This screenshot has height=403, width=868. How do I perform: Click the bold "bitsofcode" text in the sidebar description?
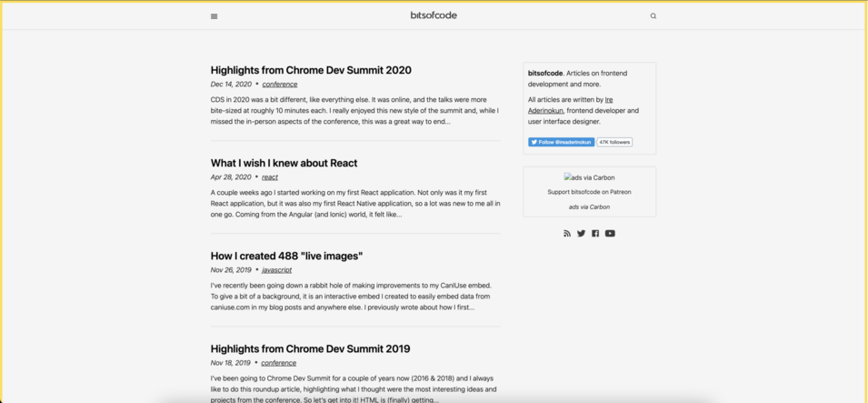click(545, 73)
